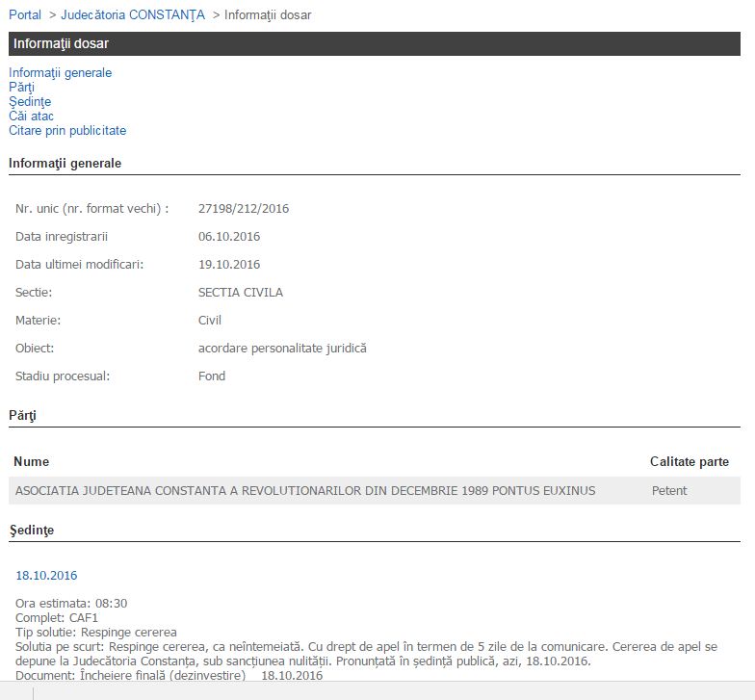Open the Căi atac navigation link
This screenshot has height=700, width=755.
[x=31, y=116]
